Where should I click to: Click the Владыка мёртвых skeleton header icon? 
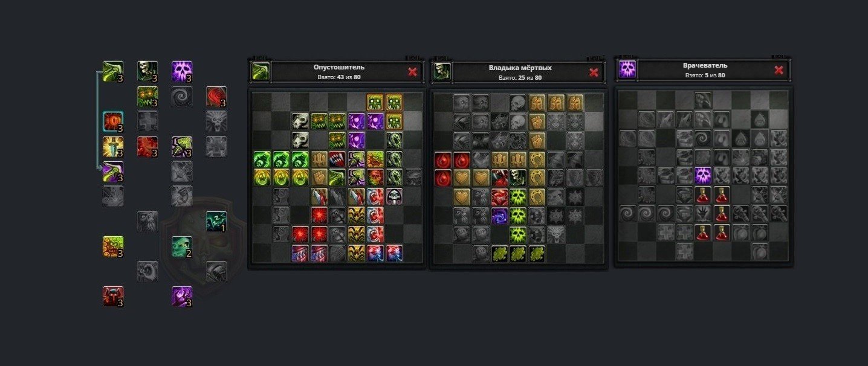coord(442,72)
